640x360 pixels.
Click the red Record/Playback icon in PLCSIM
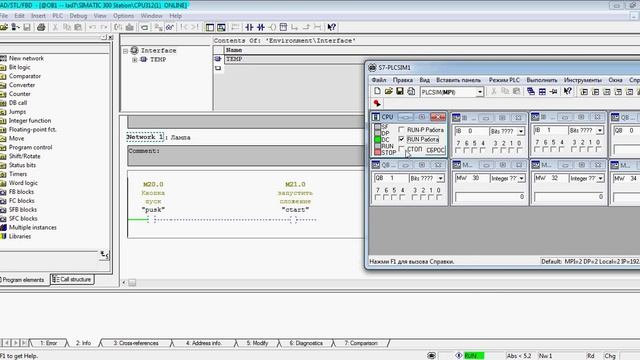(x=377, y=103)
